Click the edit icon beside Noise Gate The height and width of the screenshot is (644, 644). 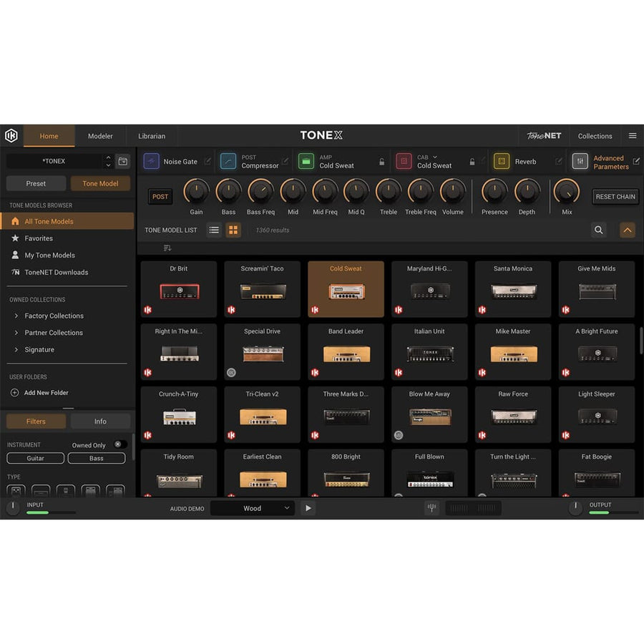pos(208,161)
